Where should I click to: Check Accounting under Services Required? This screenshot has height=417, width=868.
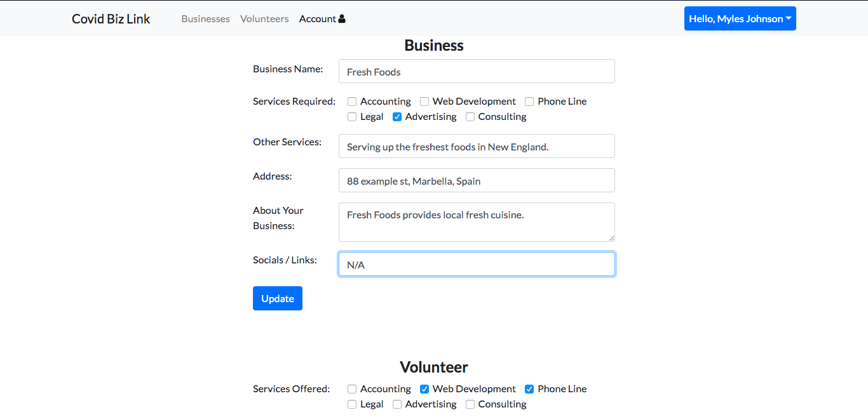(x=352, y=102)
